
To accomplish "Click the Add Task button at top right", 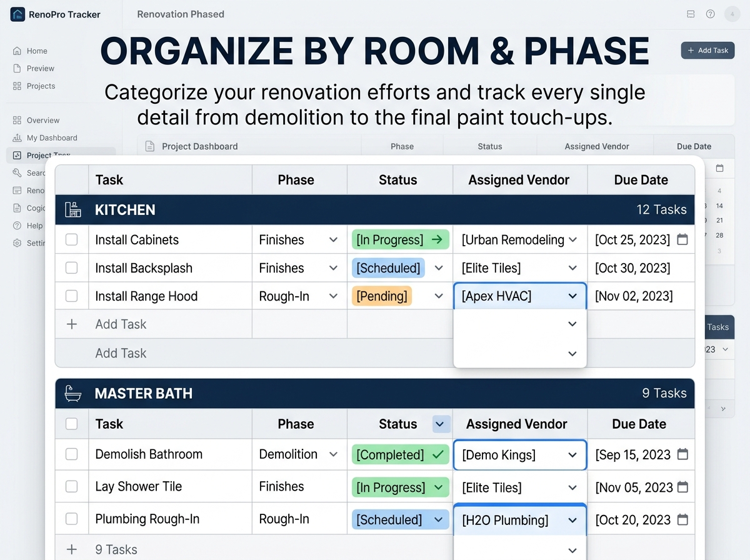I will pyautogui.click(x=707, y=51).
